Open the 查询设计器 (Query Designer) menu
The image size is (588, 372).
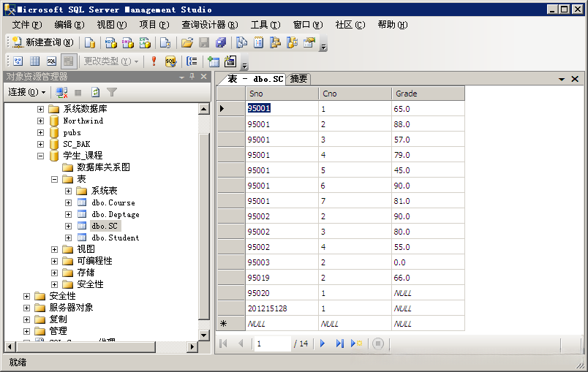pyautogui.click(x=210, y=25)
